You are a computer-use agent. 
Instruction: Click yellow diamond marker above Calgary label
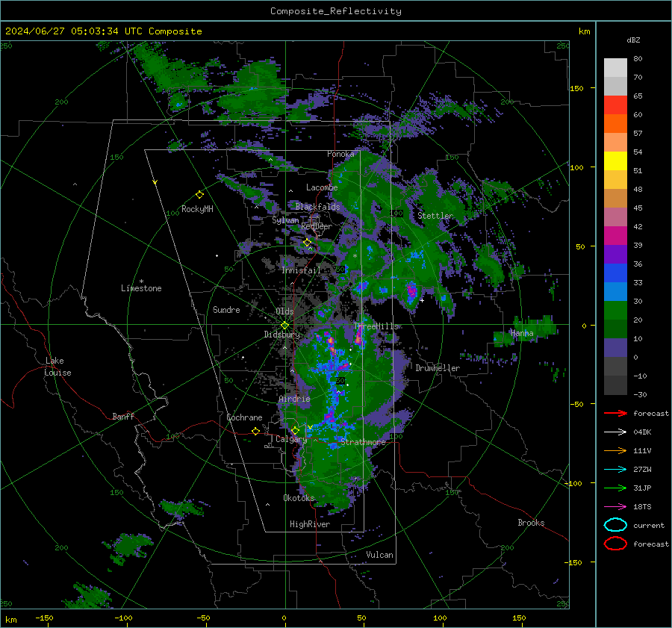295,430
